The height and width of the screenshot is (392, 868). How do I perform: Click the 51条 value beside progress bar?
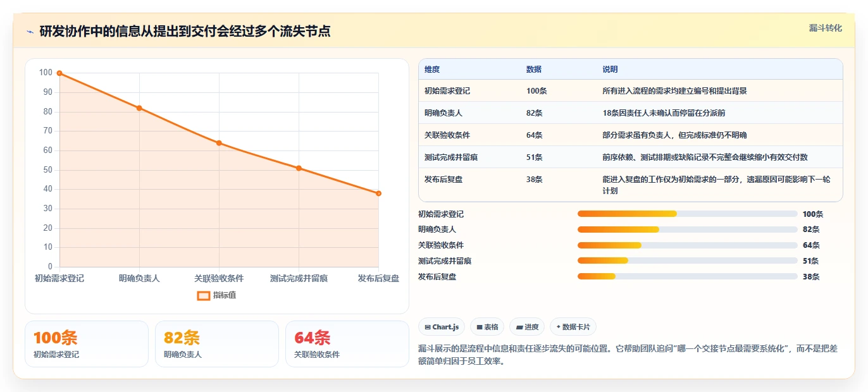(811, 261)
